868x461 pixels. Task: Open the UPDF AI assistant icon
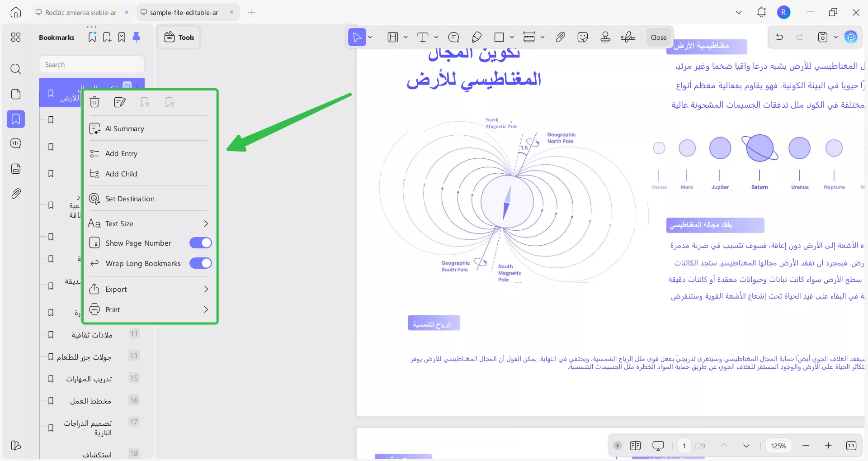pos(851,37)
